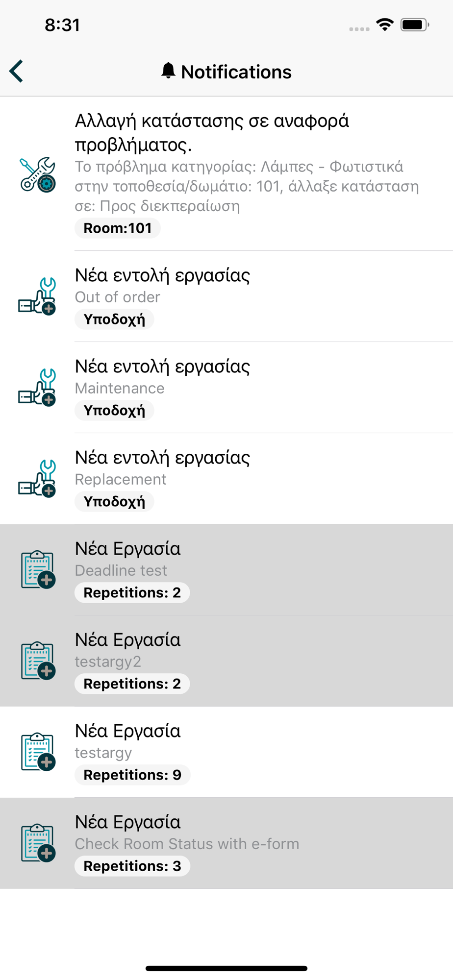Tap the clipboard icon for testargy task
Image resolution: width=453 pixels, height=980 pixels.
[x=38, y=752]
